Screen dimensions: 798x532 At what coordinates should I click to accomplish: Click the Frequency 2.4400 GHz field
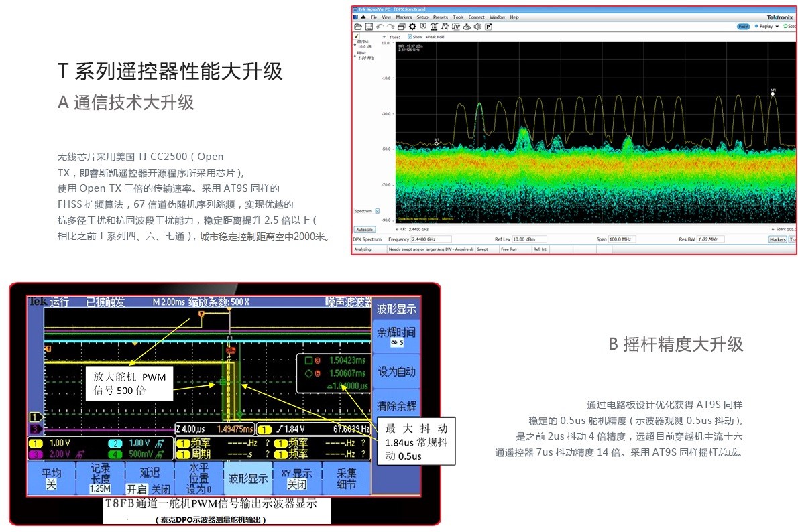[x=431, y=239]
